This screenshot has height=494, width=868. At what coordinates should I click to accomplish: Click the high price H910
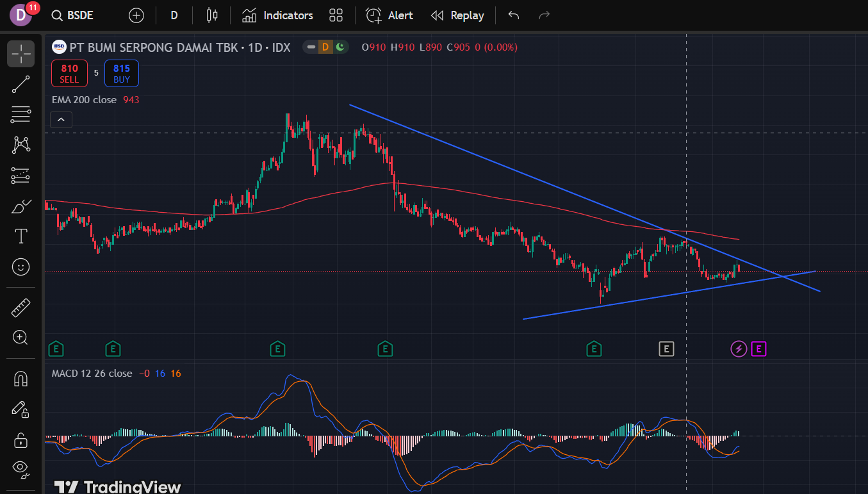(x=402, y=47)
